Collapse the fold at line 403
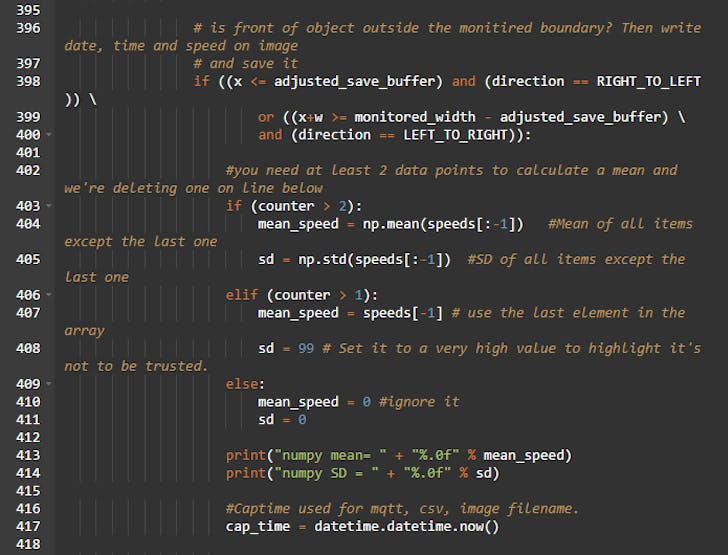 tap(49, 206)
